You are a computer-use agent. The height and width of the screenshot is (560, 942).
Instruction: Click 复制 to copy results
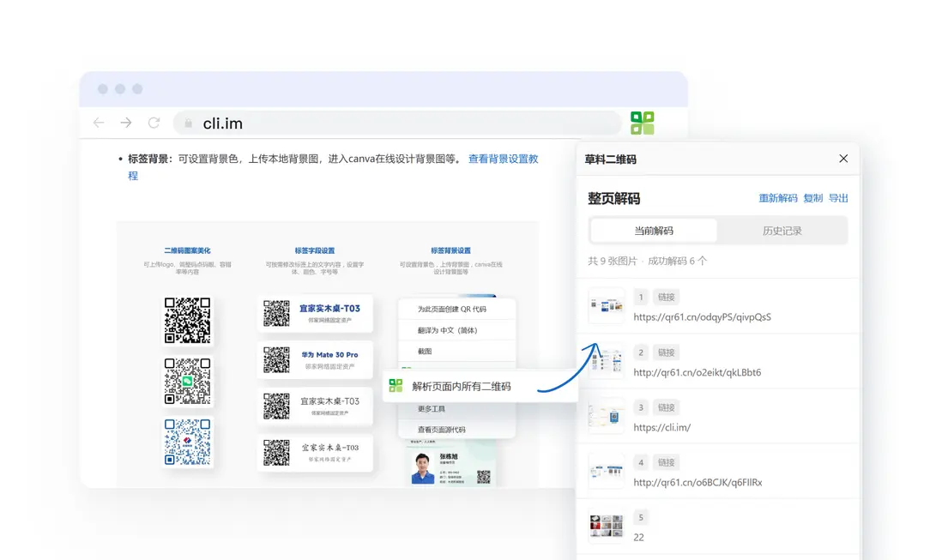coord(812,198)
